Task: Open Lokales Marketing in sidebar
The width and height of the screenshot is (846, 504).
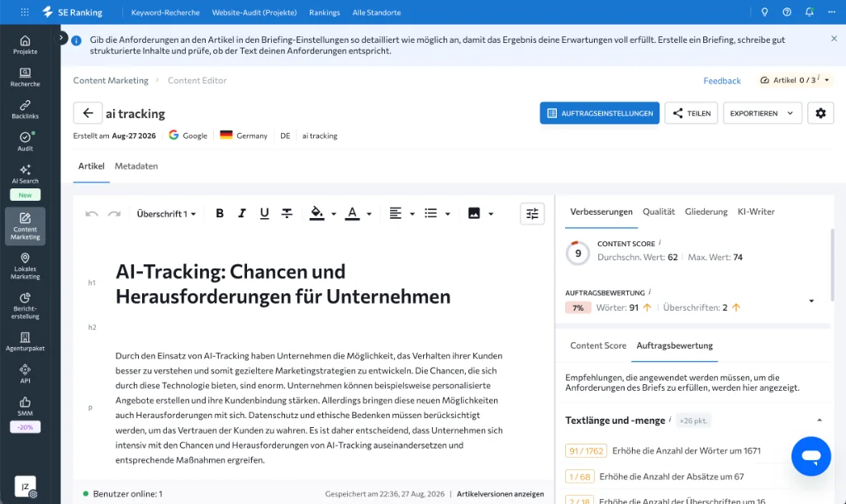Action: pos(26,266)
